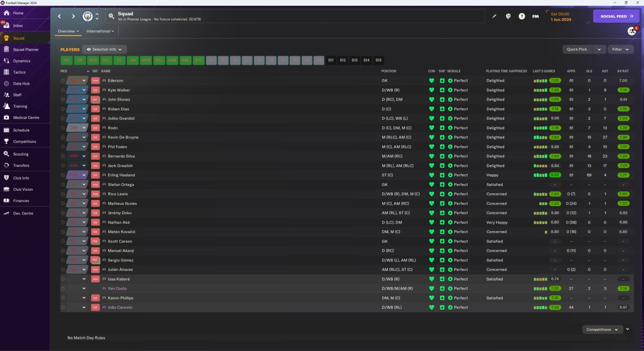Toggle picked circle for Rodri
Image resolution: width=644 pixels, height=351 pixels.
click(x=63, y=128)
